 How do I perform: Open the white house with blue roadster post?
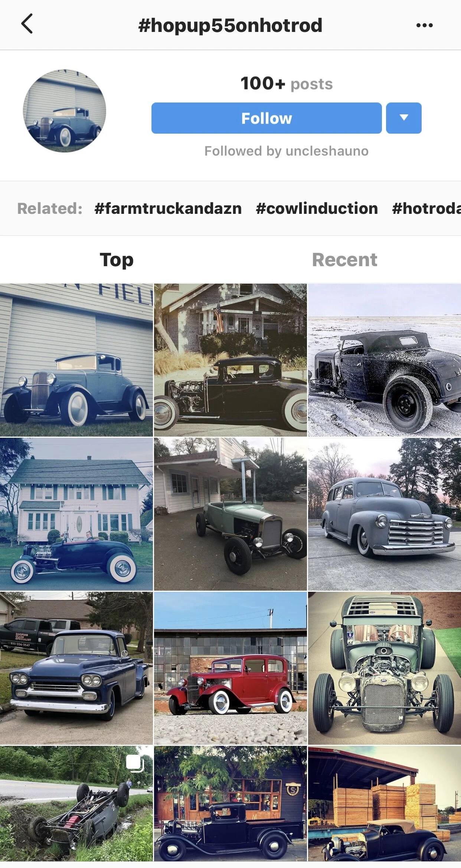tap(76, 514)
